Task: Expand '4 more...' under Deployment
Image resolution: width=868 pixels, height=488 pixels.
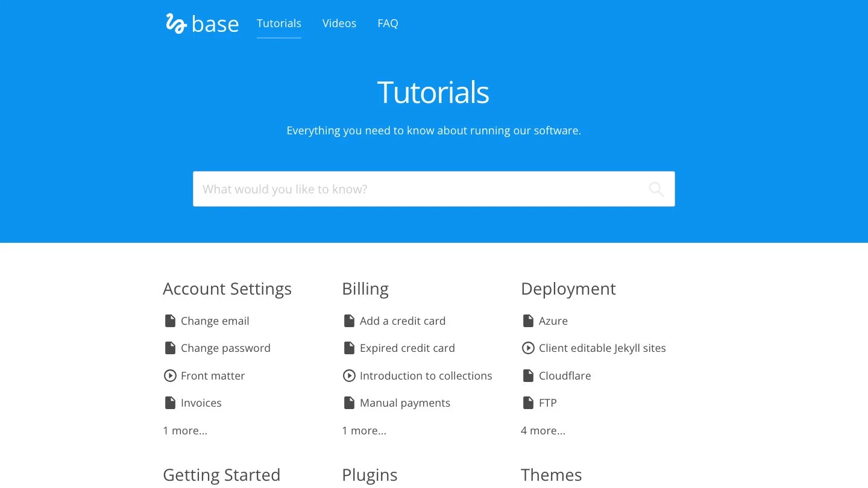Action: click(543, 431)
